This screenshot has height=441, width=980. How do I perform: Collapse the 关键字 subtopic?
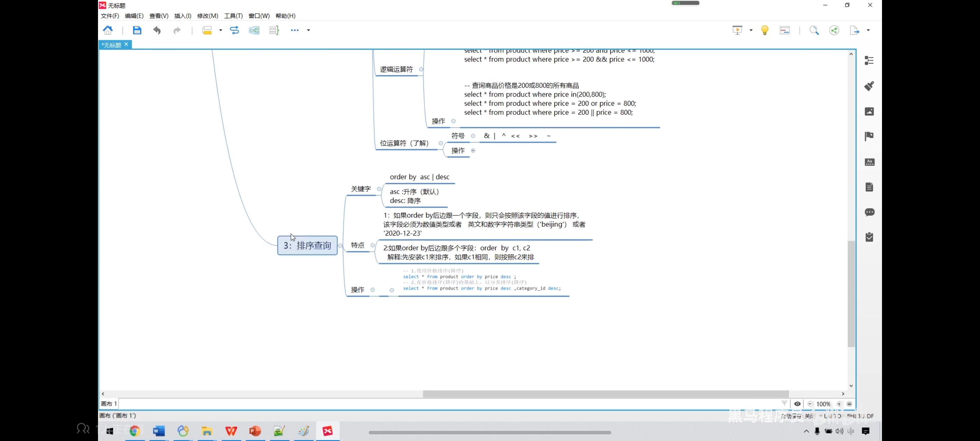click(379, 189)
